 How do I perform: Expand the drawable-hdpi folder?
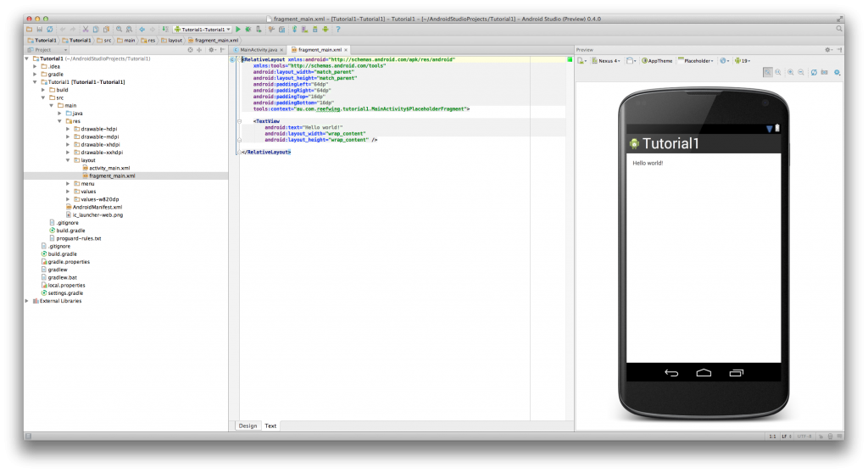[69, 129]
